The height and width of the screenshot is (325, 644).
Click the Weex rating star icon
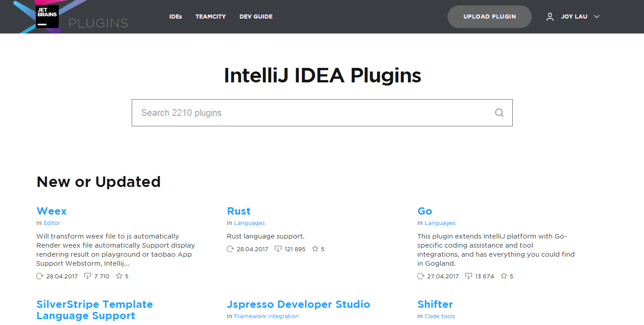coord(119,276)
